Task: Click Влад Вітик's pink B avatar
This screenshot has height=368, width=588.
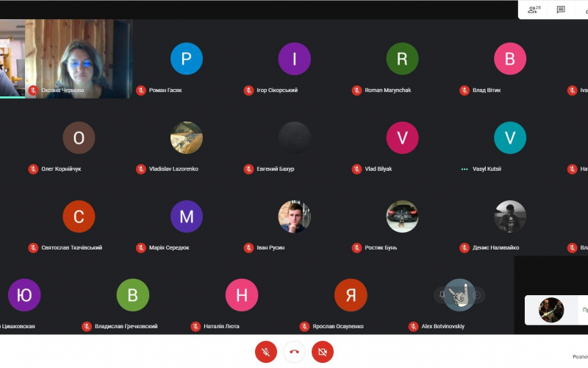Action: click(x=510, y=59)
